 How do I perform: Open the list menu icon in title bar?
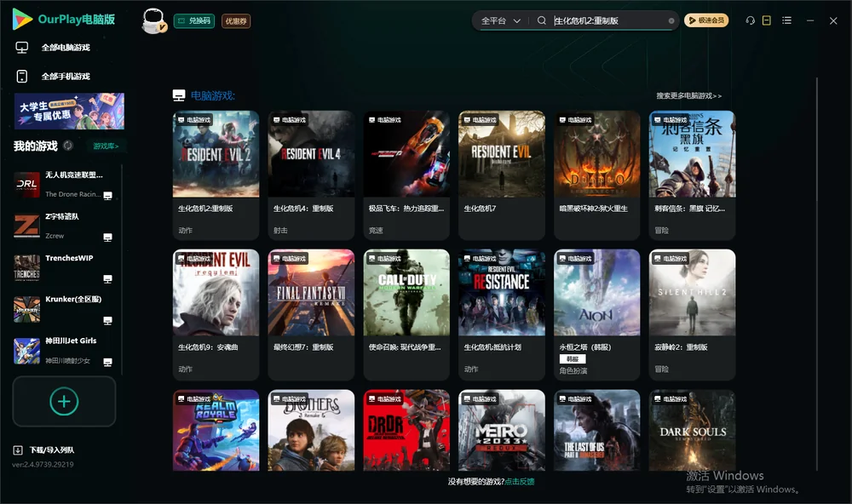tap(786, 20)
